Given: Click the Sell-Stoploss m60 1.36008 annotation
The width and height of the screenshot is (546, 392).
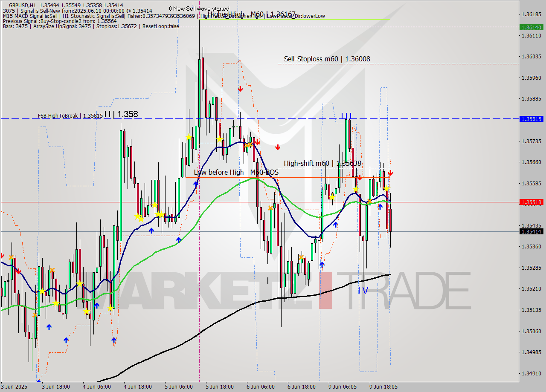Looking at the screenshot, I should (327, 59).
